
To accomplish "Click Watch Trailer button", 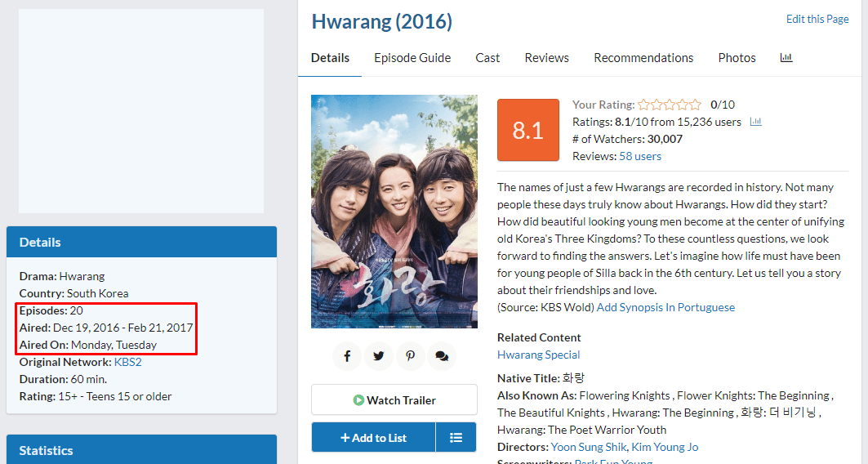I will (x=394, y=399).
